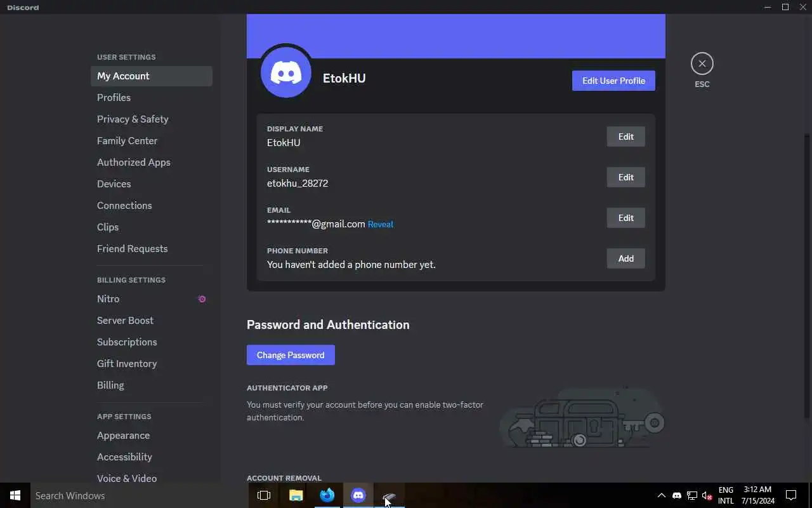Open Subscriptions settings
The height and width of the screenshot is (508, 812).
[x=152, y=342]
